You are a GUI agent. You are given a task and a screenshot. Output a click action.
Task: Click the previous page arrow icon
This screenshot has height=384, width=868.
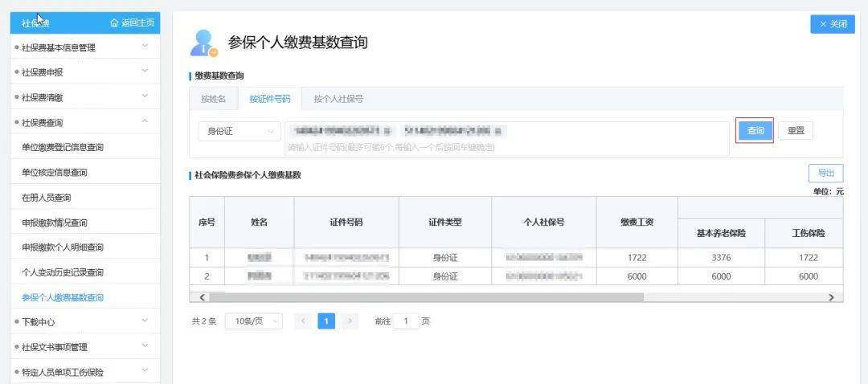pyautogui.click(x=303, y=321)
